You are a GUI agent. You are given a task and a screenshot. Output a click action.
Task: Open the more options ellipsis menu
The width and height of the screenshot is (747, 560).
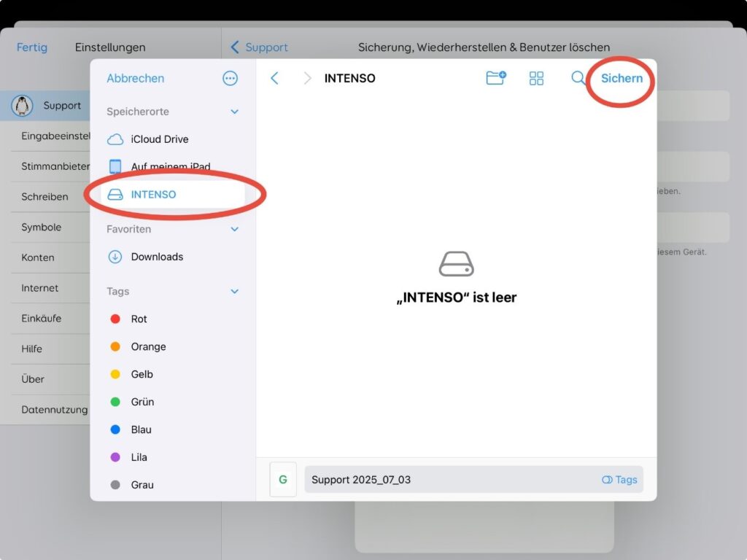coord(231,78)
